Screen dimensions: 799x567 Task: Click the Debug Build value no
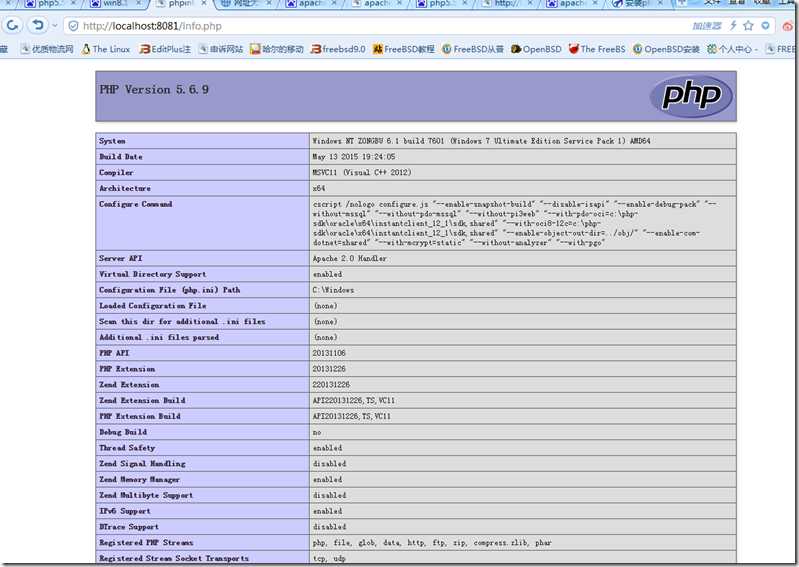pyautogui.click(x=317, y=433)
